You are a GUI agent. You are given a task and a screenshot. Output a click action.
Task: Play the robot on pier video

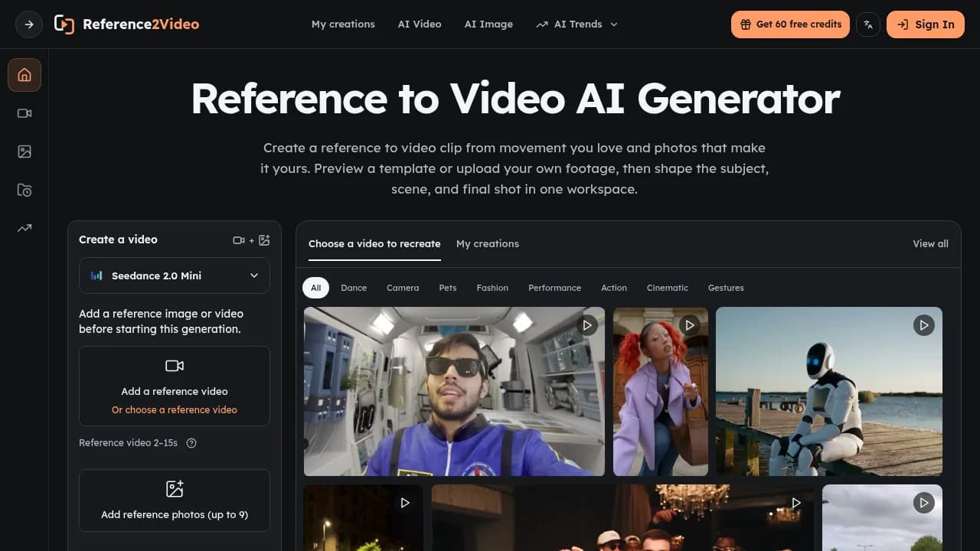click(924, 325)
